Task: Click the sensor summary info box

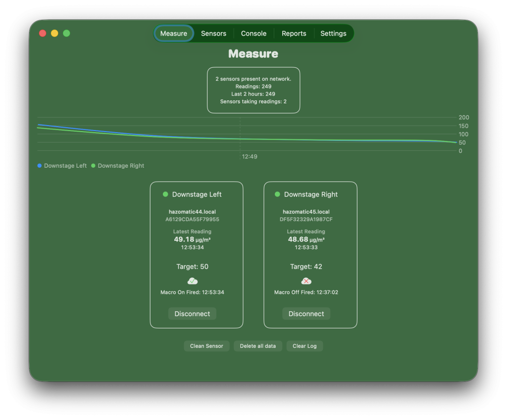Action: pos(253,90)
